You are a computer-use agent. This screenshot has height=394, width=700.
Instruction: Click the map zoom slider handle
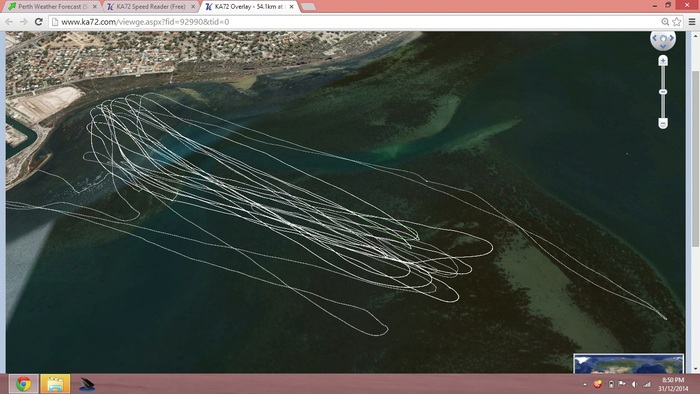[663, 91]
